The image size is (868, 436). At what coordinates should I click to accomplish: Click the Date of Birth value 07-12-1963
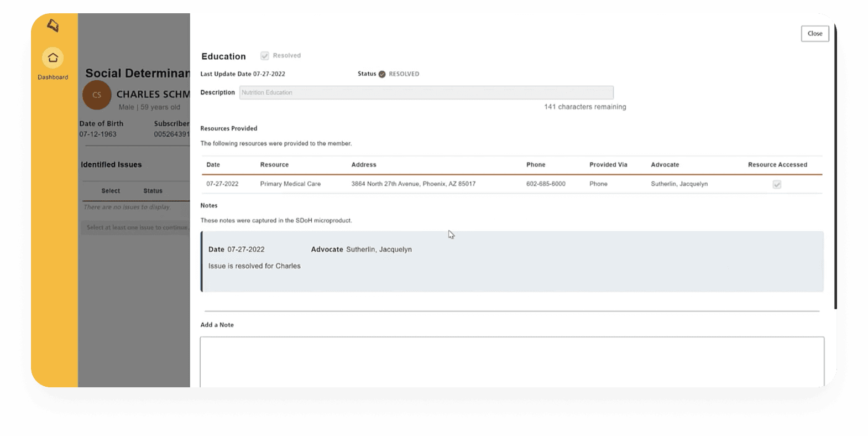(98, 134)
